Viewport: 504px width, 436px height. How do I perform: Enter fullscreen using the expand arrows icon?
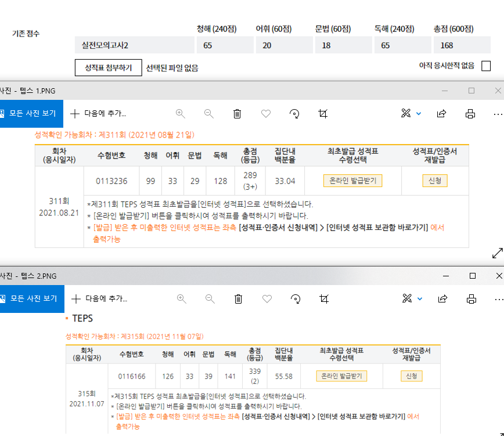497,253
